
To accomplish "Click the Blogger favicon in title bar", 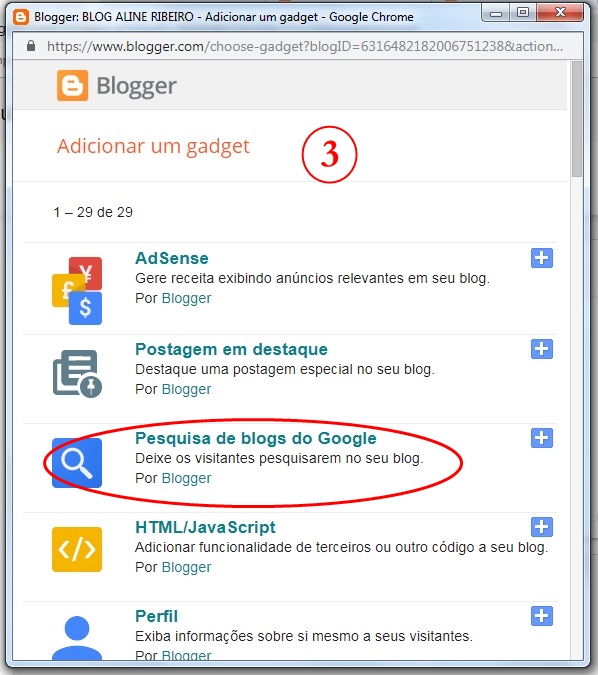I will click(x=21, y=17).
